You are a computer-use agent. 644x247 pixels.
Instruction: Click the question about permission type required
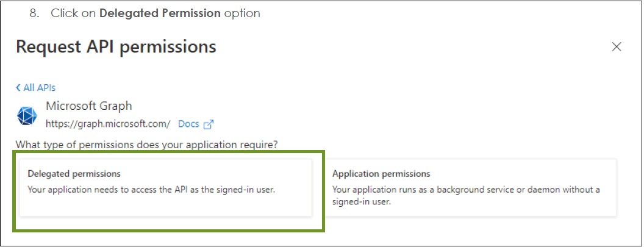tap(147, 145)
